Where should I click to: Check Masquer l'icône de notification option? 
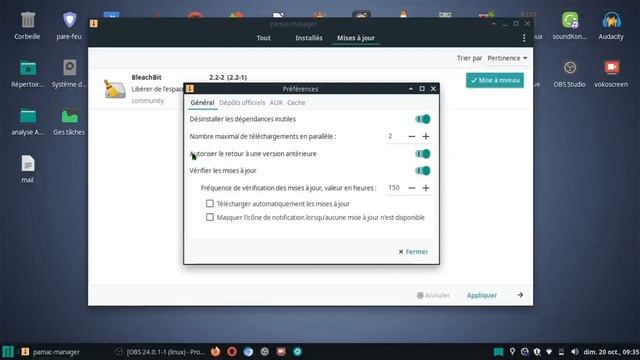(x=210, y=217)
